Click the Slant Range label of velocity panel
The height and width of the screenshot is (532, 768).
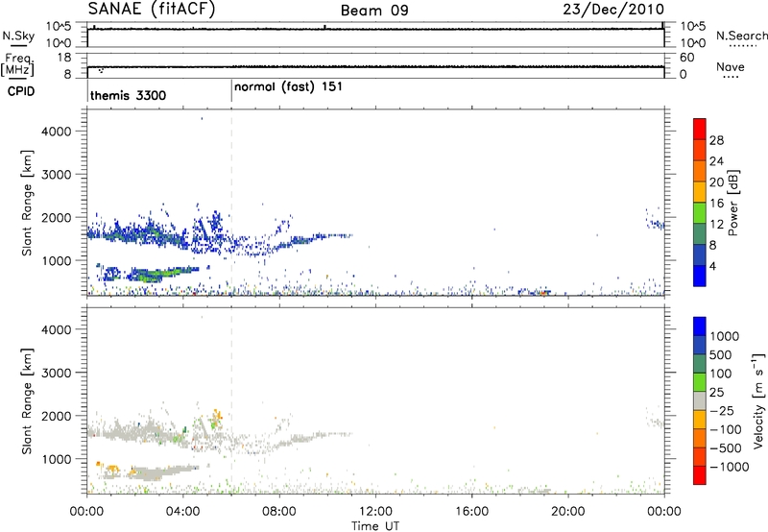point(27,401)
